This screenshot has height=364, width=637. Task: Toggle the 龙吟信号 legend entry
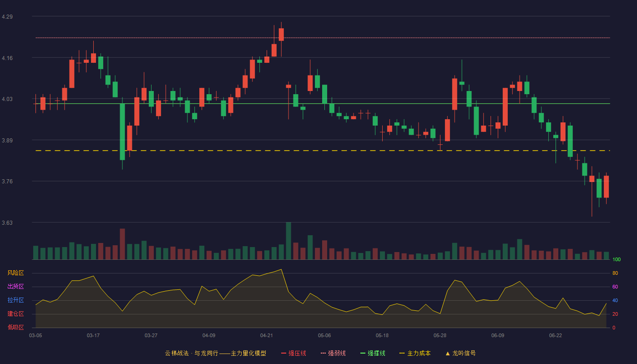tap(460, 353)
